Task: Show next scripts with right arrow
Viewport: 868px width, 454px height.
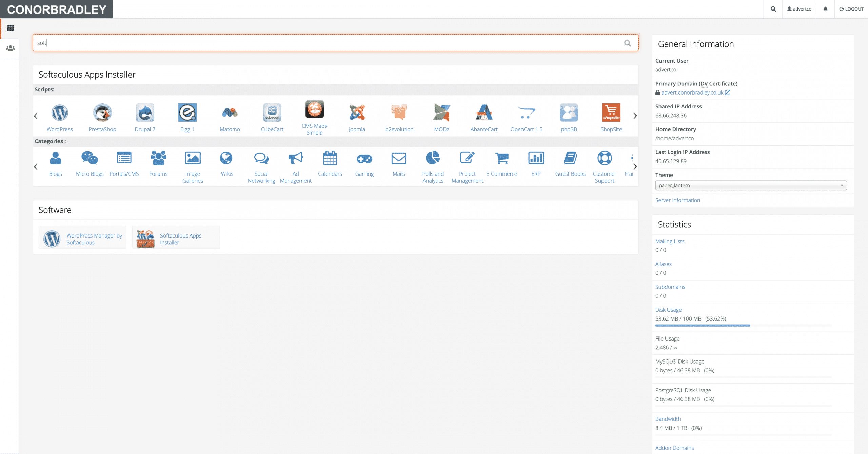Action: click(635, 116)
